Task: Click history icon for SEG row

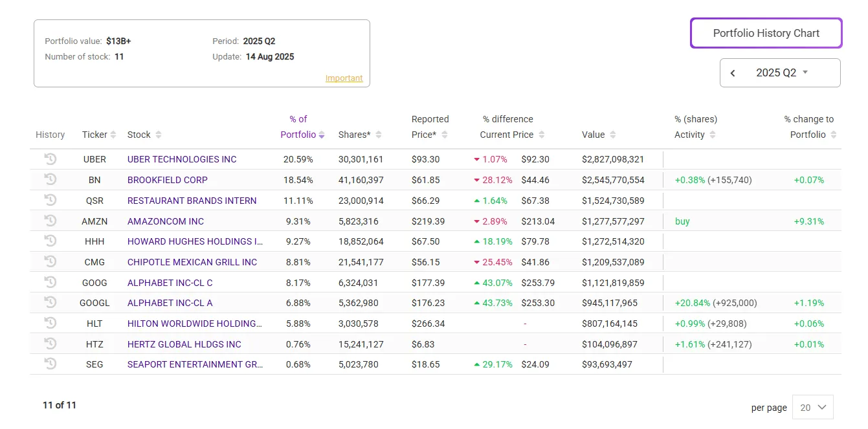Action: pos(50,364)
